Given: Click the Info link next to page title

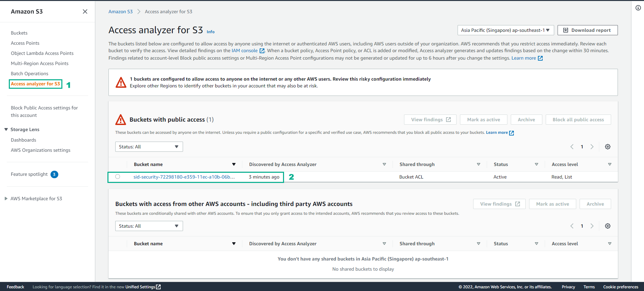Looking at the screenshot, I should click(x=210, y=32).
